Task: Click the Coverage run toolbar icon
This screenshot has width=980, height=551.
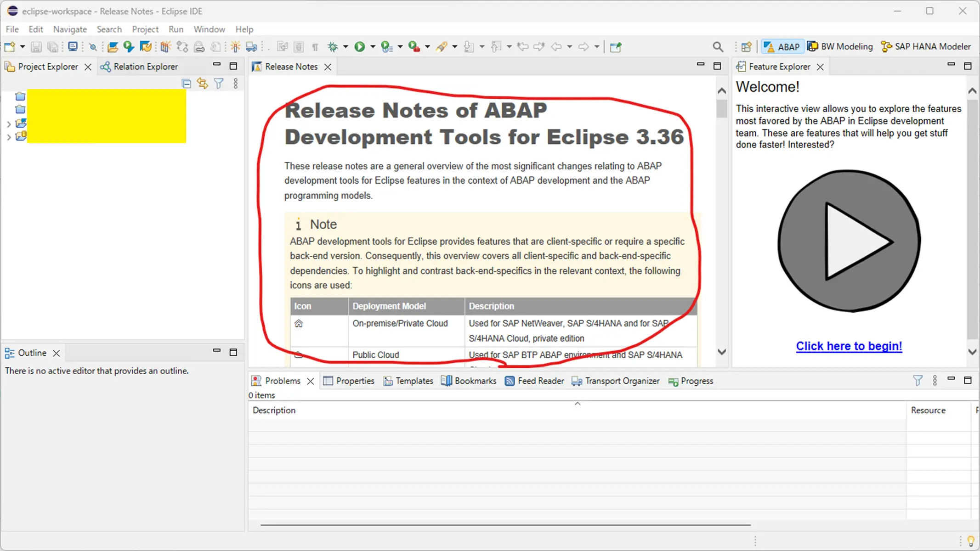Action: 387,46
